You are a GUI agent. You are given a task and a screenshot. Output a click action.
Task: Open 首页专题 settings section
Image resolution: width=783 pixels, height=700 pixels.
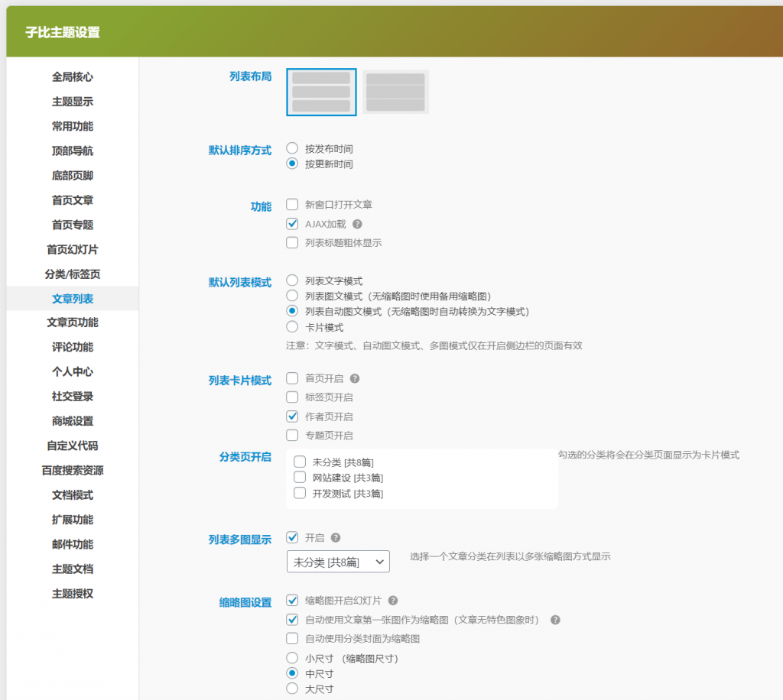(x=73, y=225)
